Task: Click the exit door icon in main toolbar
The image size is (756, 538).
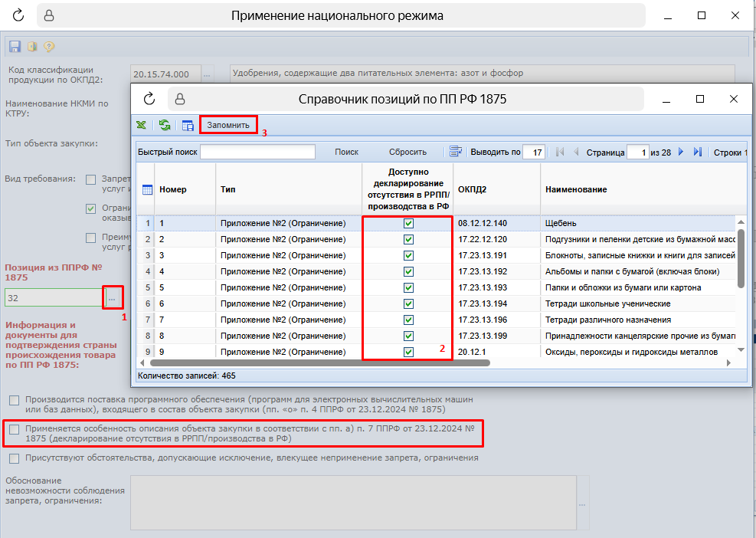Action: [32, 47]
